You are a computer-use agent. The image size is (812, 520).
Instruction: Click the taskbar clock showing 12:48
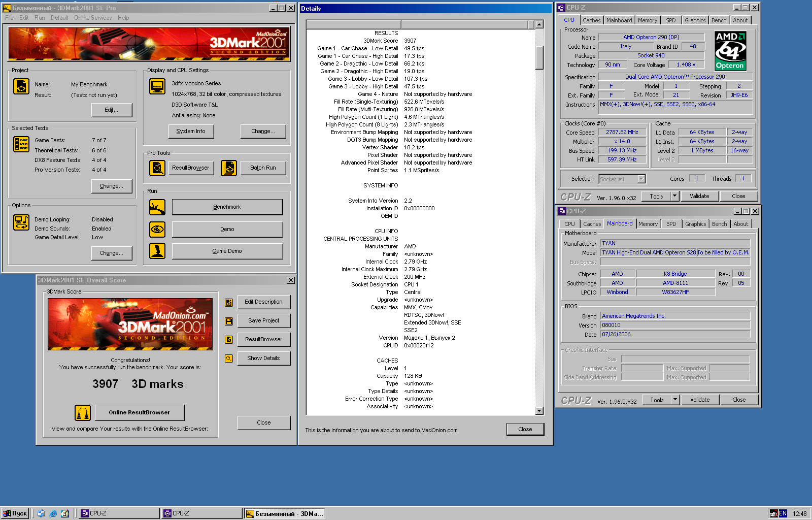tap(800, 513)
